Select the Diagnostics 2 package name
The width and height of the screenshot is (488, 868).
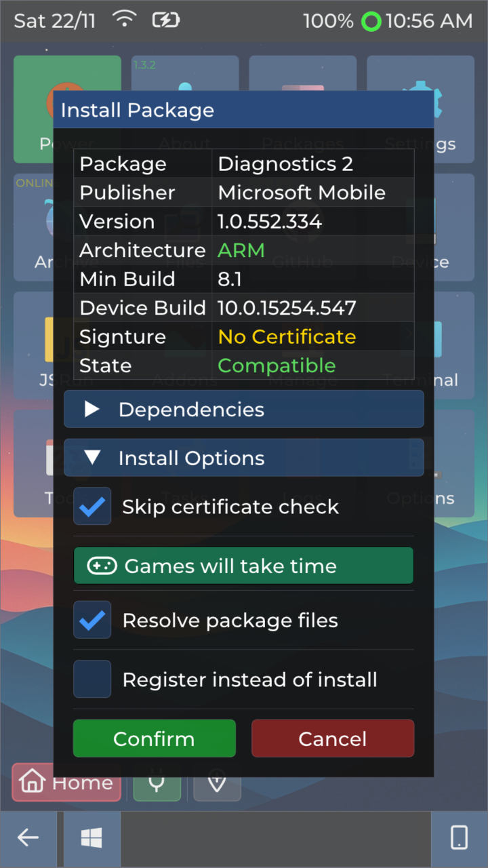tap(285, 164)
